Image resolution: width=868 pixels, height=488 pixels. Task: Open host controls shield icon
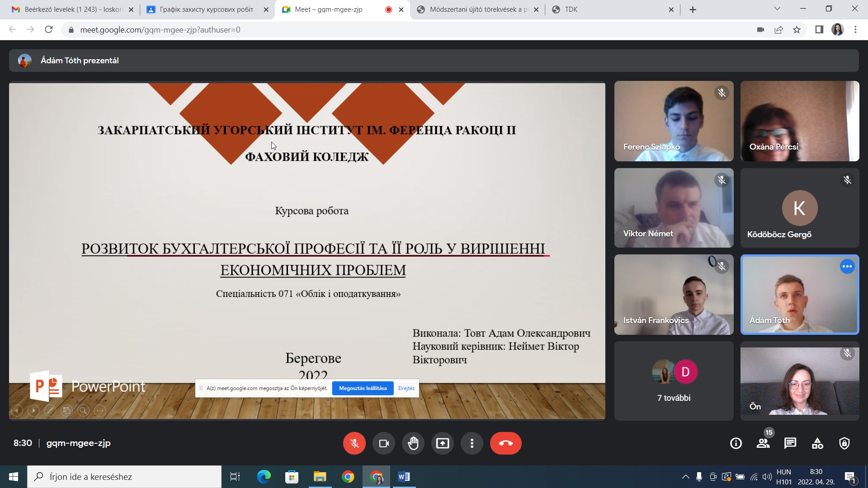844,443
